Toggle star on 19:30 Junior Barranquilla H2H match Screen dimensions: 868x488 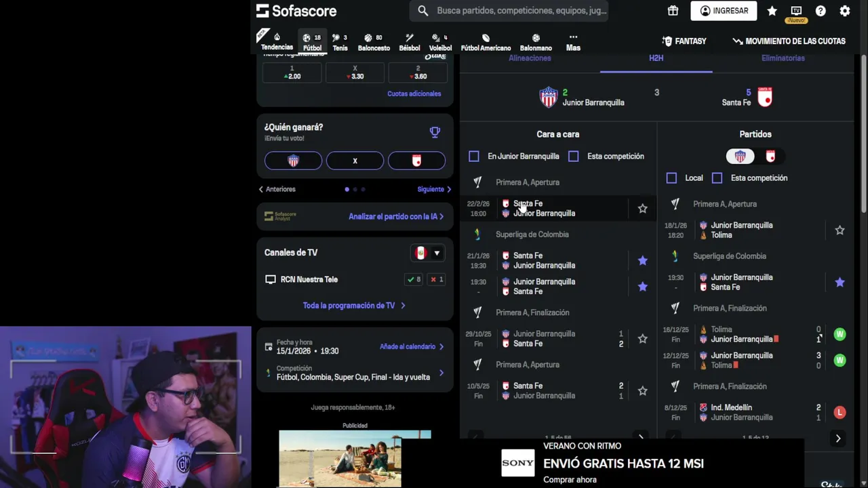click(642, 287)
